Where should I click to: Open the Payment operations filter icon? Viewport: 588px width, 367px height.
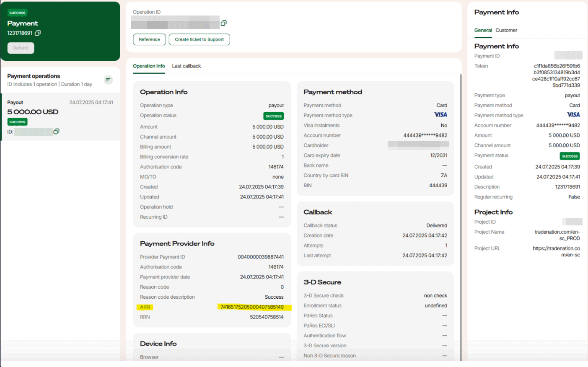coord(108,80)
